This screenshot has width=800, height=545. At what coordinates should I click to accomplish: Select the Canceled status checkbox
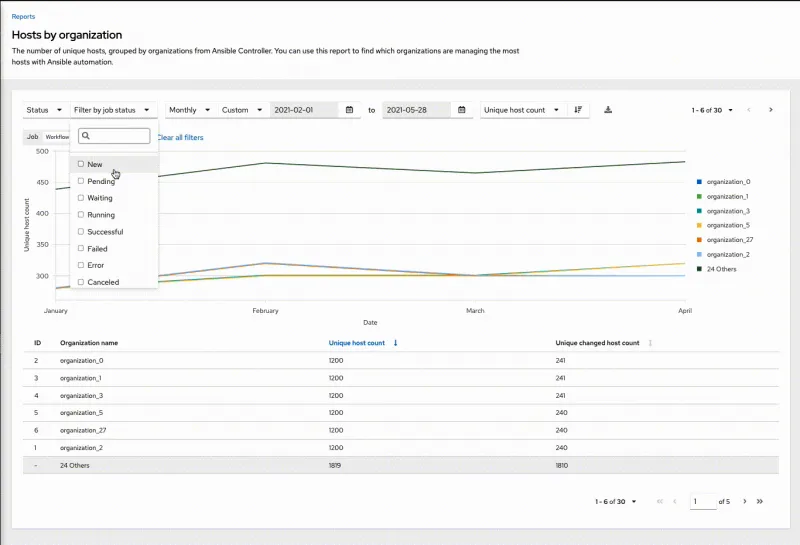(81, 282)
